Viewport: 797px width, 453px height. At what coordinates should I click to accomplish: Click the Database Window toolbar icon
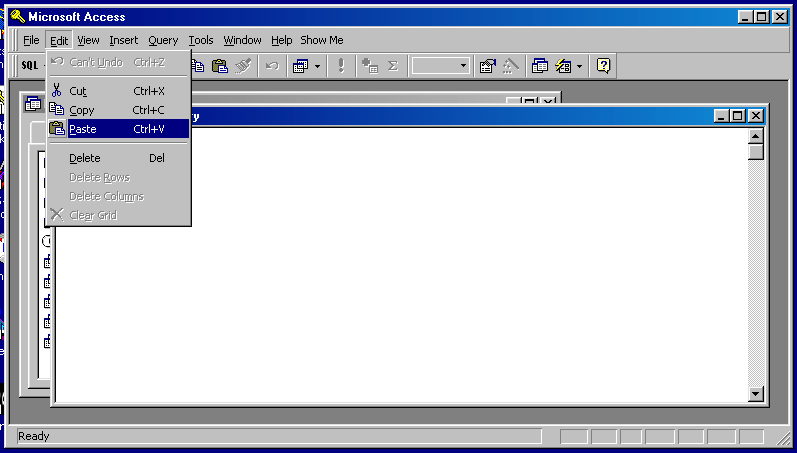(539, 66)
